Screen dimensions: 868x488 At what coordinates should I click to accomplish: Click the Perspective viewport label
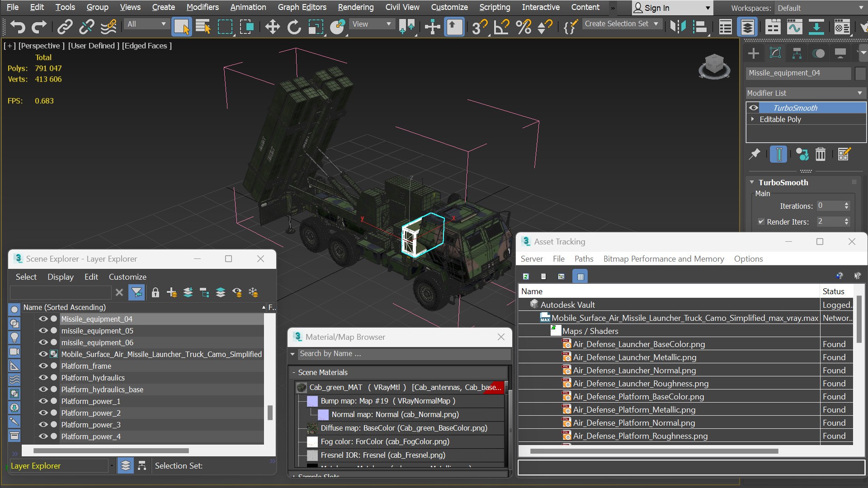coord(42,46)
